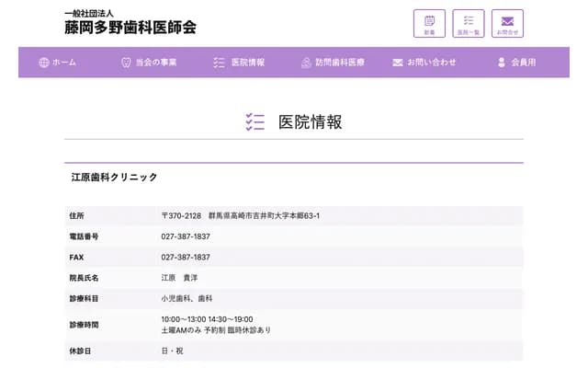The height and width of the screenshot is (368, 588).
Task: Go to the 会員用 members menu
Action: point(516,63)
